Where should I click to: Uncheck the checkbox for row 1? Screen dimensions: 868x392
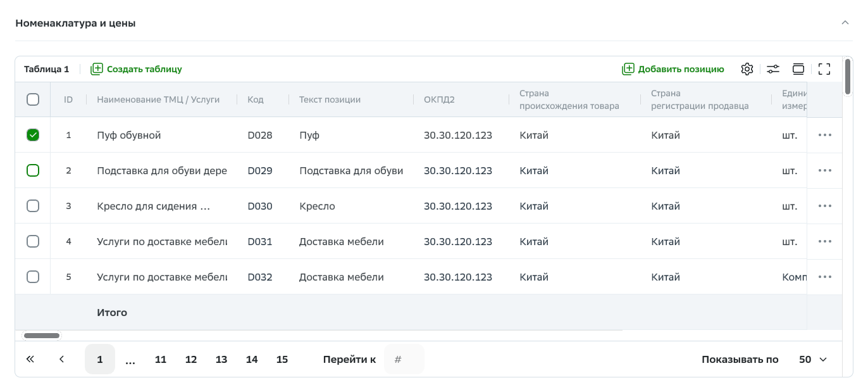click(33, 135)
